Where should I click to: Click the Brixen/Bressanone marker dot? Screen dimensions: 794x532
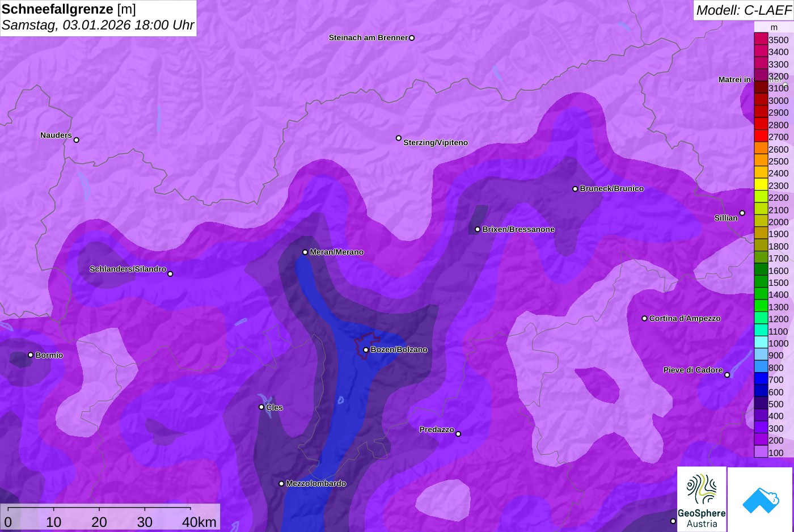coord(478,229)
